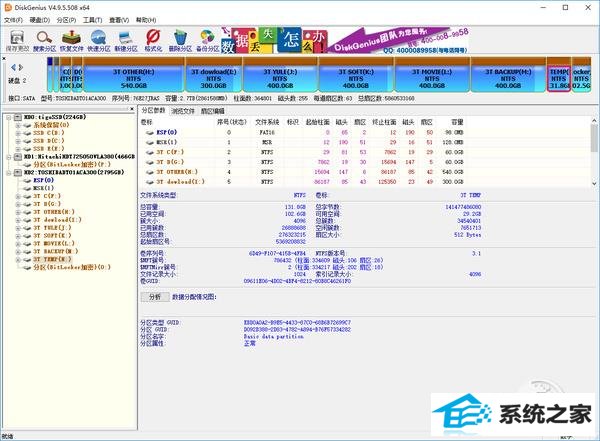
Task: Click the 格式化 format icon
Action: 153,41
